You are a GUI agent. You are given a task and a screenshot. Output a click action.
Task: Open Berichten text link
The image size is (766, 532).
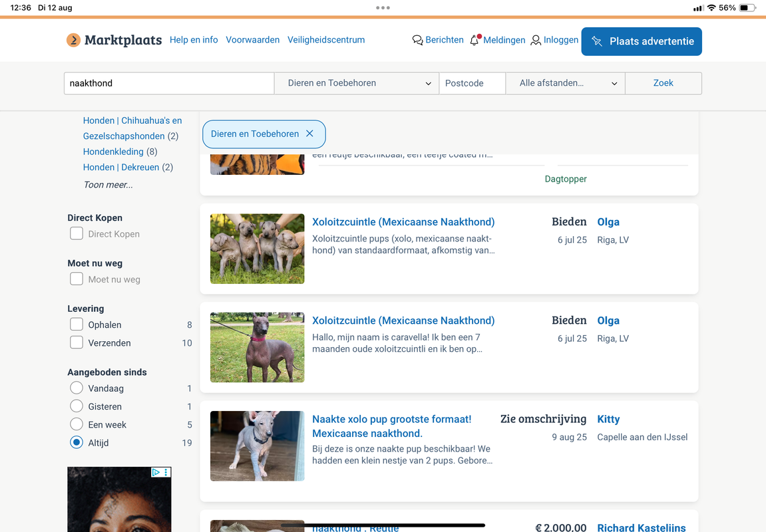point(445,40)
